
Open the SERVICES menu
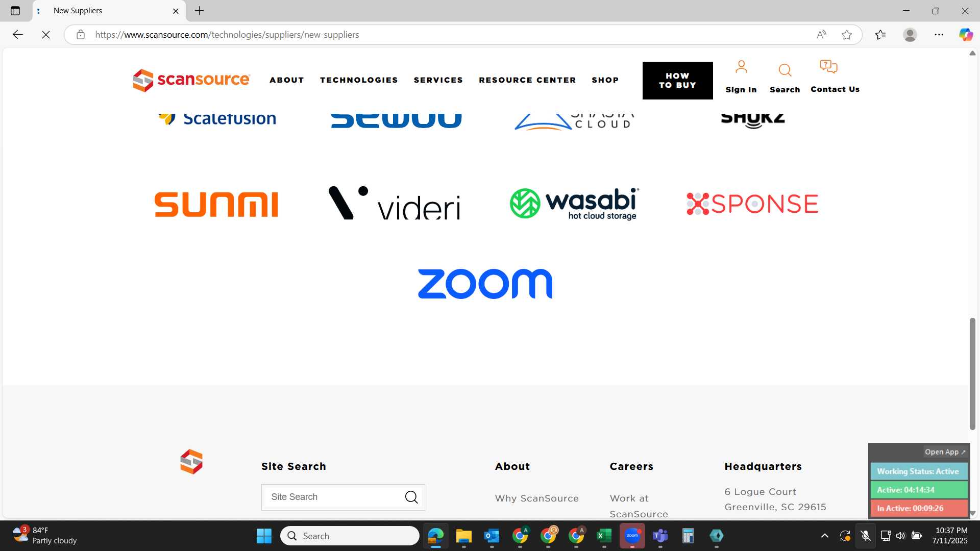point(438,80)
